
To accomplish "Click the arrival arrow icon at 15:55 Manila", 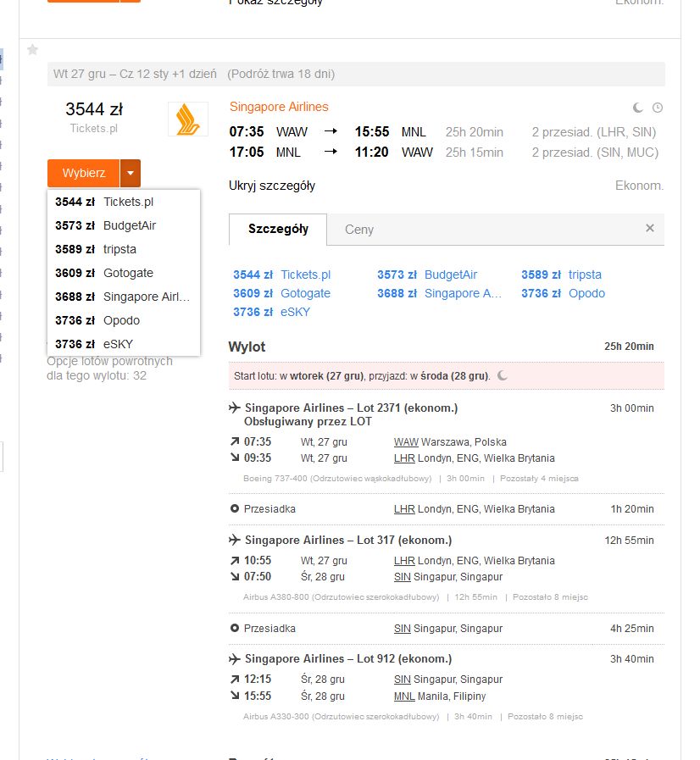I will [x=235, y=696].
